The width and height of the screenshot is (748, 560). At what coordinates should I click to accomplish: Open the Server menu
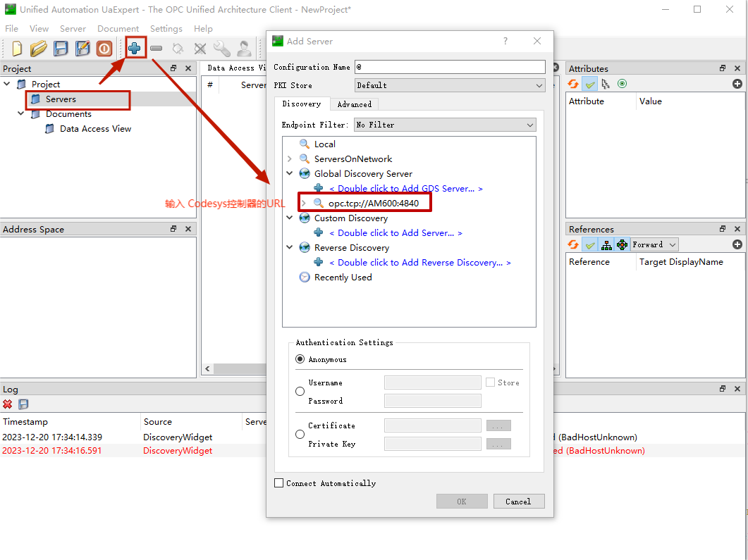tap(73, 29)
